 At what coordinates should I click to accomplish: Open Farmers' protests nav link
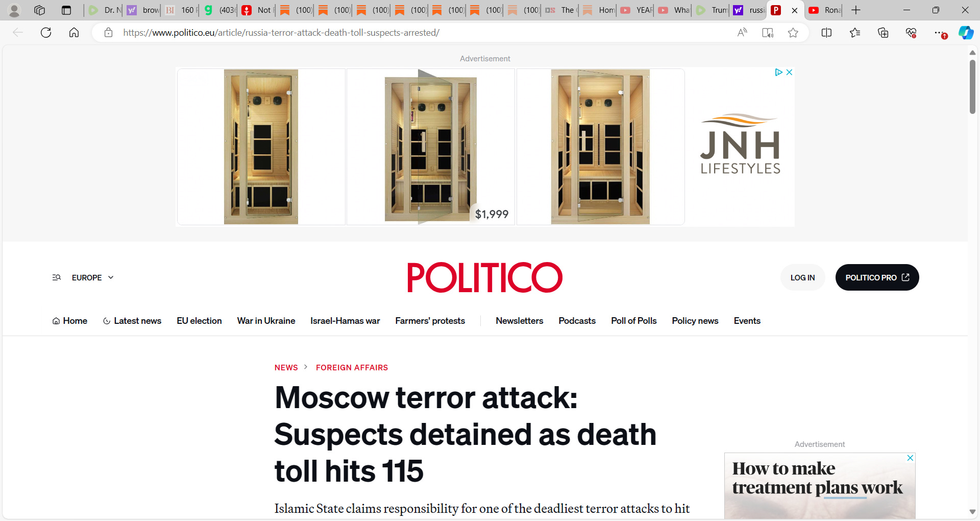tap(430, 321)
